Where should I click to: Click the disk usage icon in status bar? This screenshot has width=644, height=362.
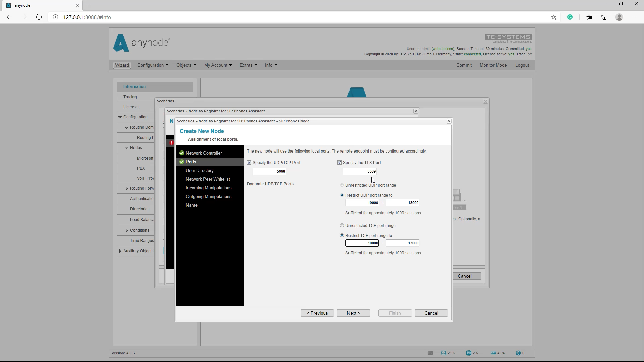point(444,353)
